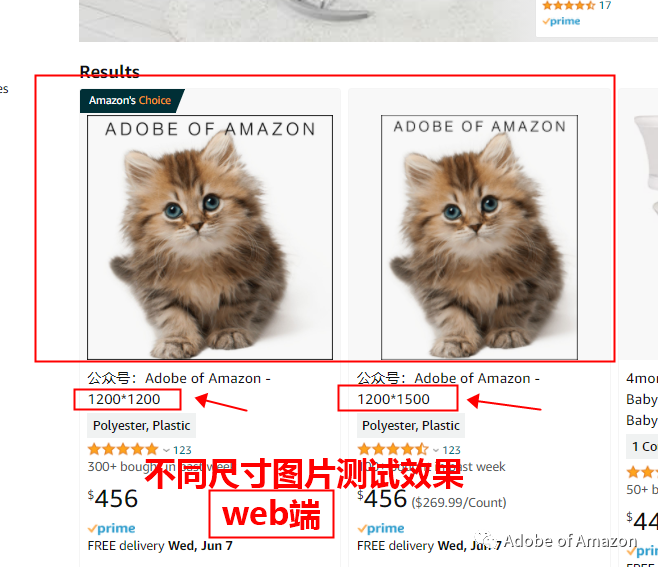Click the prime logo under second product price
The height and width of the screenshot is (567, 658).
(381, 528)
